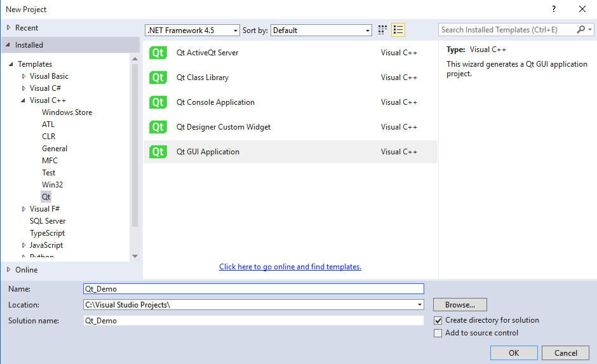The image size is (597, 364).
Task: Click the Solution name field
Action: (x=253, y=321)
